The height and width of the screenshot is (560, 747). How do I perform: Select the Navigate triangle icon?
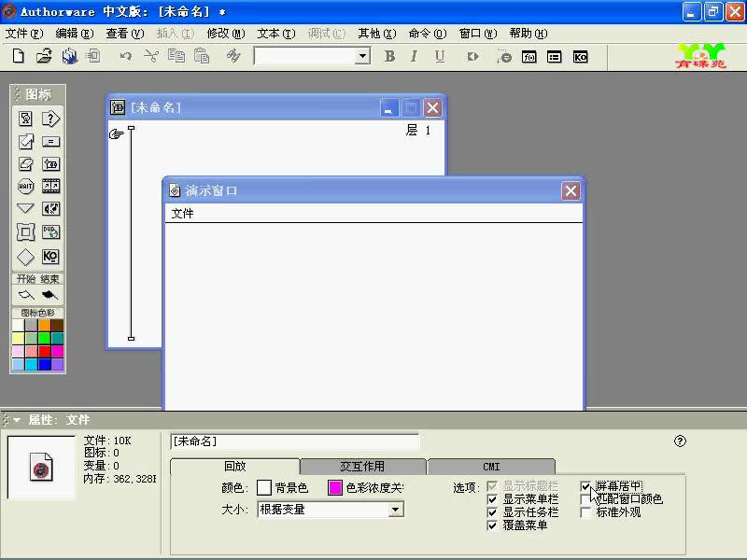tap(26, 208)
